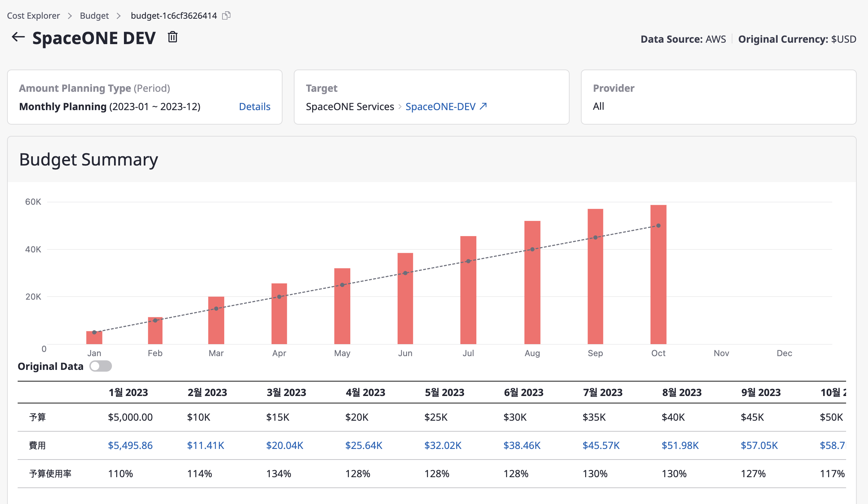The width and height of the screenshot is (868, 504).
Task: Open the $38.46K cost for June
Action: 522,445
